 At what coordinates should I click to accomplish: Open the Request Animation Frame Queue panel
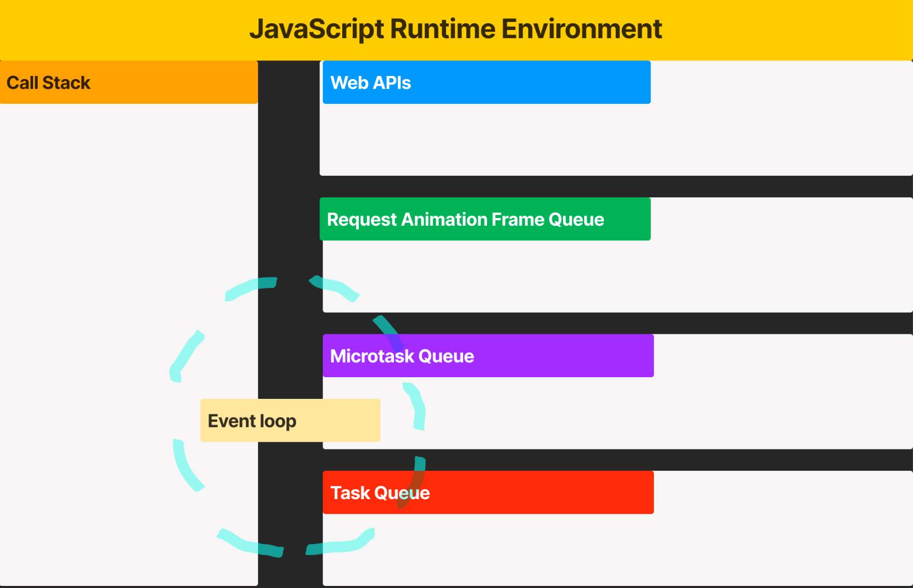point(465,219)
